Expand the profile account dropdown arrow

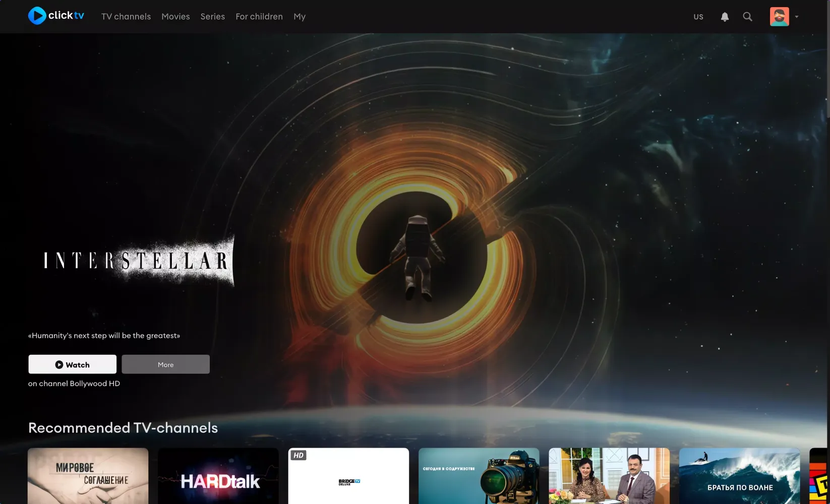pos(797,17)
